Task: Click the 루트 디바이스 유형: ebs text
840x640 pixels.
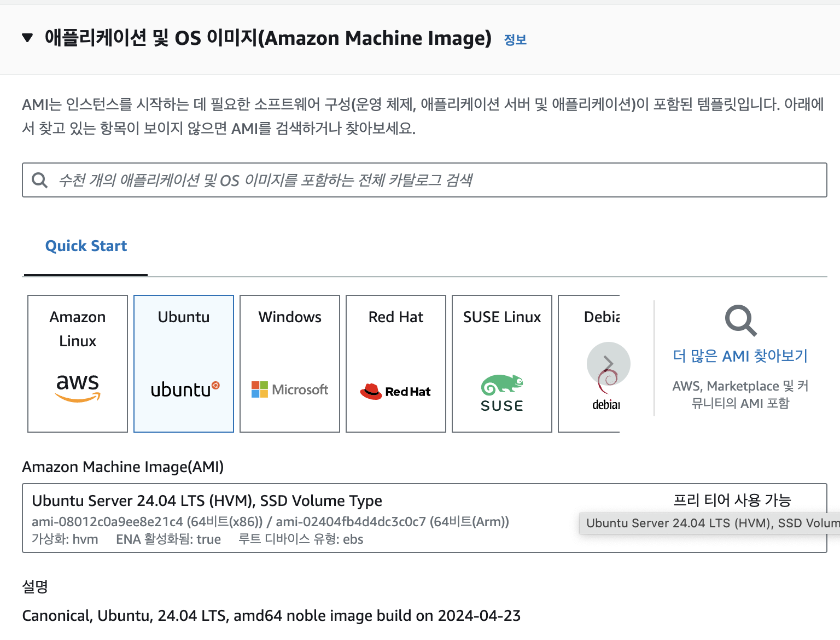Action: tap(301, 539)
